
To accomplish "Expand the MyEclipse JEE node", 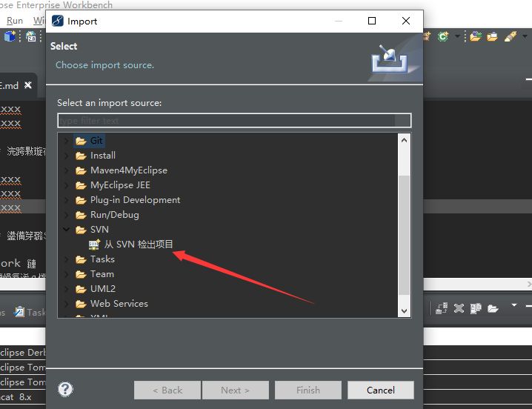I will (67, 185).
